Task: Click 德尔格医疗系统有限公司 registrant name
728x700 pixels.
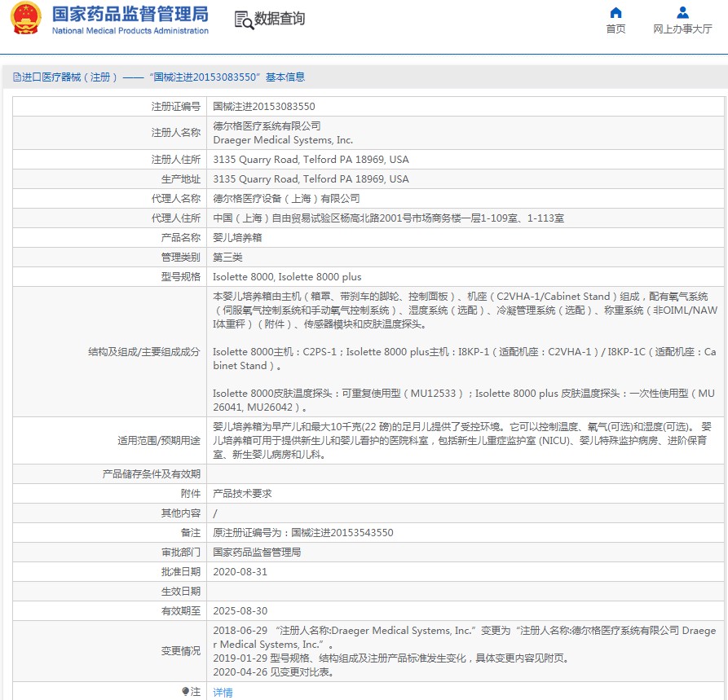Action: (x=267, y=125)
